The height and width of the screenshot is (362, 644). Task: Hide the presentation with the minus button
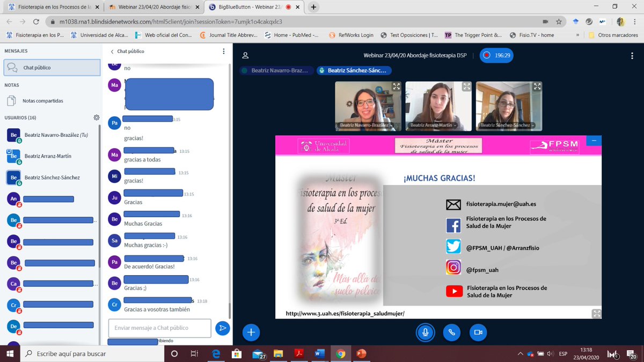tap(594, 141)
